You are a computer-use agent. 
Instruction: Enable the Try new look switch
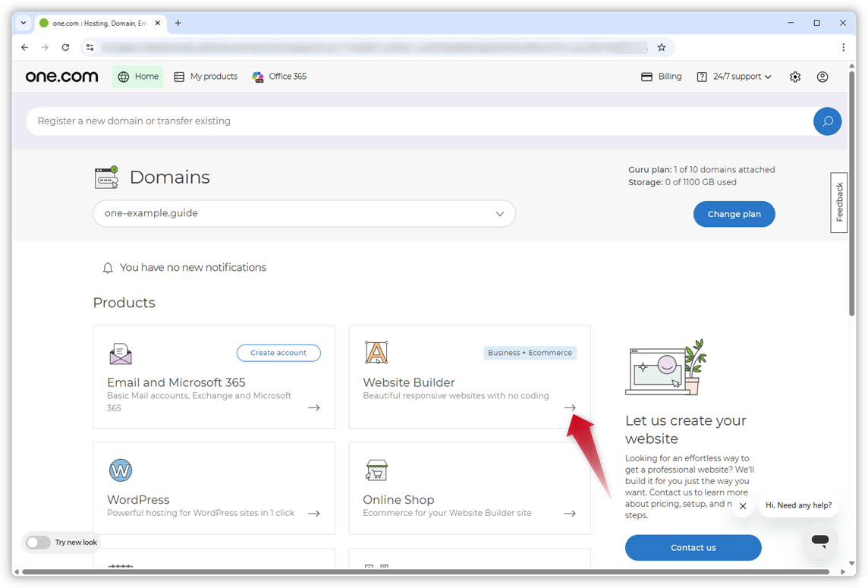pos(38,542)
